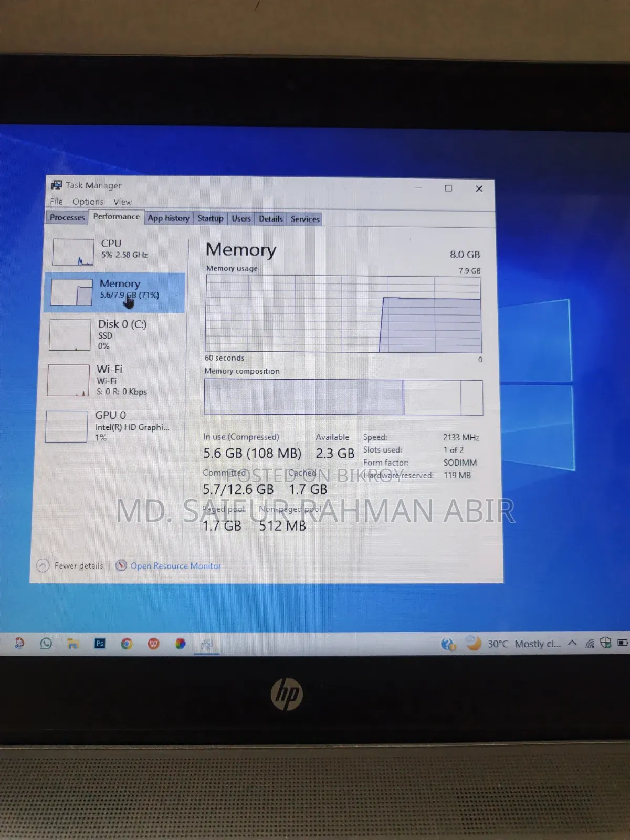Open WhatsApp from the taskbar

pyautogui.click(x=46, y=643)
